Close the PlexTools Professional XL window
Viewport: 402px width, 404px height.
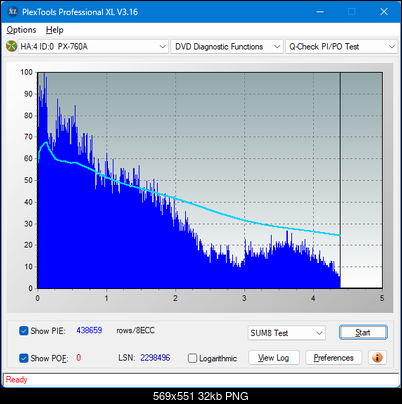click(384, 12)
